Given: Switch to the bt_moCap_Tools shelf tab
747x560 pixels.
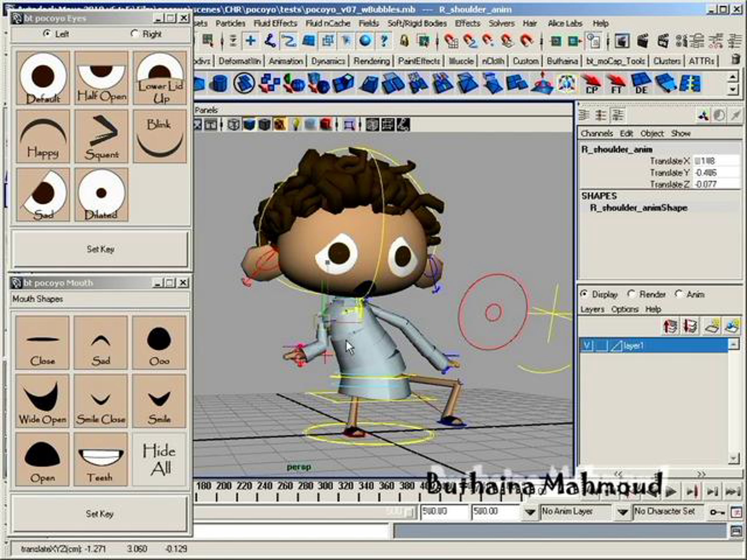Looking at the screenshot, I should coord(615,61).
